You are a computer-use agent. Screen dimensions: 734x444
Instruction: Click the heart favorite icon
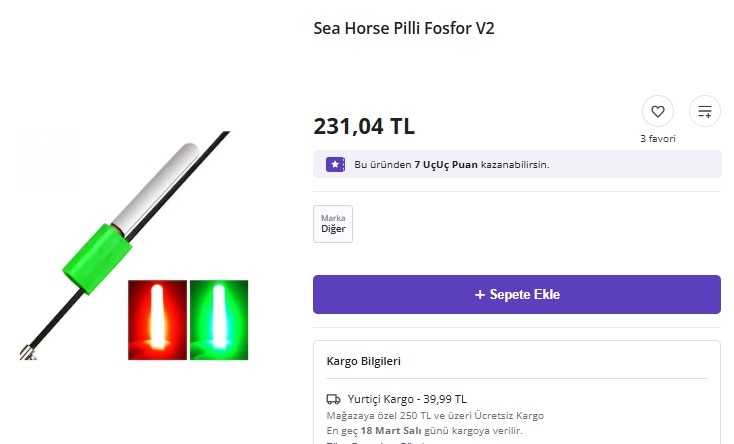point(657,111)
